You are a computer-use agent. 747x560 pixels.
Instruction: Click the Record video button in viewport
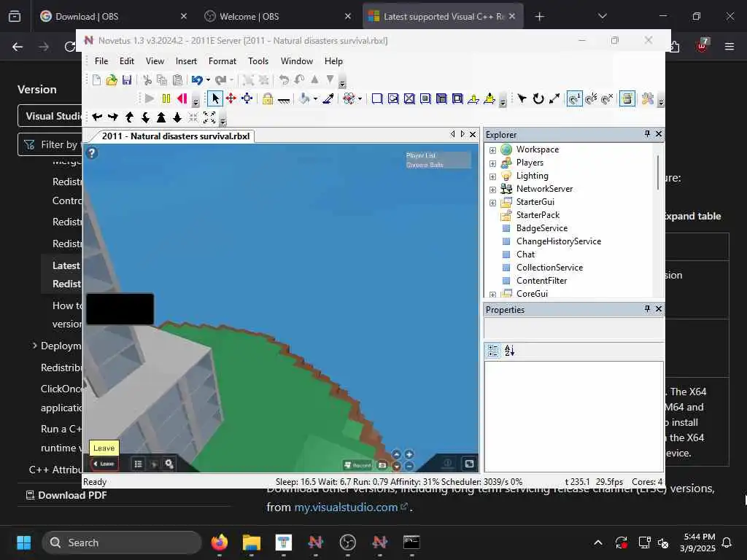click(x=357, y=465)
